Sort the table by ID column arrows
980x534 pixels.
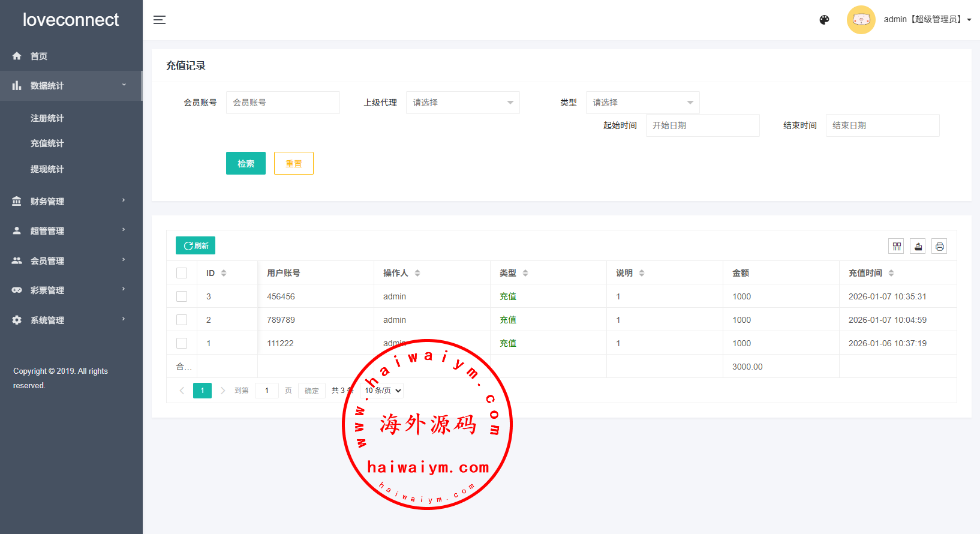224,273
